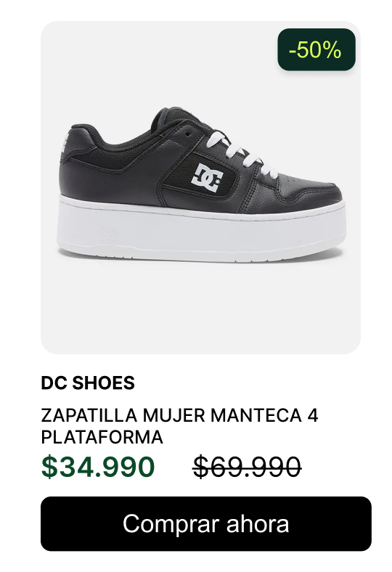The image size is (392, 572).
Task: Open the DC SHOES brand link
Action: [x=88, y=383]
